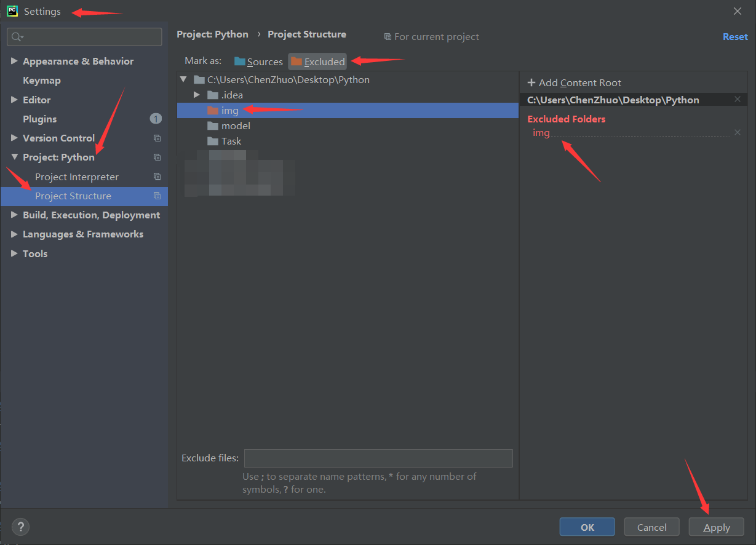Image resolution: width=756 pixels, height=545 pixels.
Task: Toggle the Excluded mark button
Action: pos(318,62)
